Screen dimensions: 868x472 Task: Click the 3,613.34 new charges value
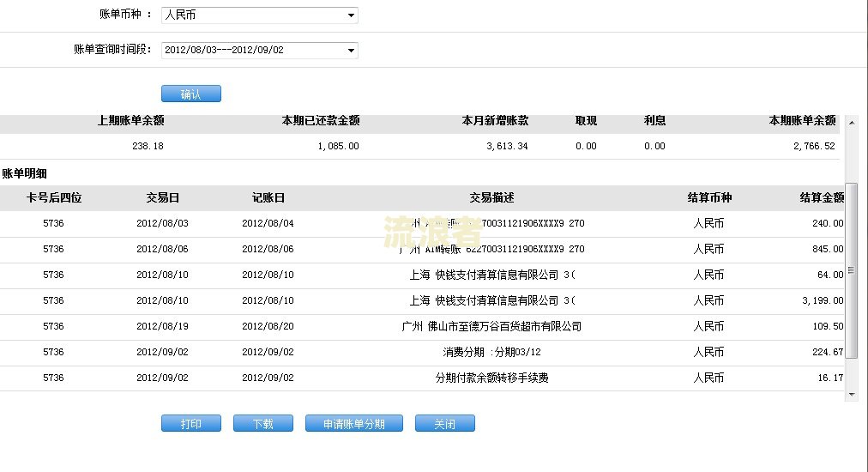507,146
